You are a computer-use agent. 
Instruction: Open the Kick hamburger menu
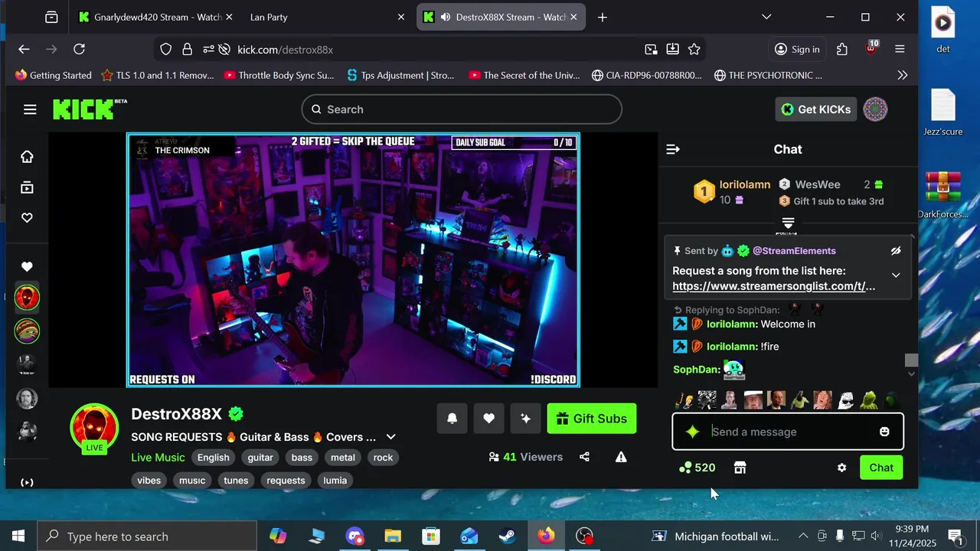coord(30,109)
